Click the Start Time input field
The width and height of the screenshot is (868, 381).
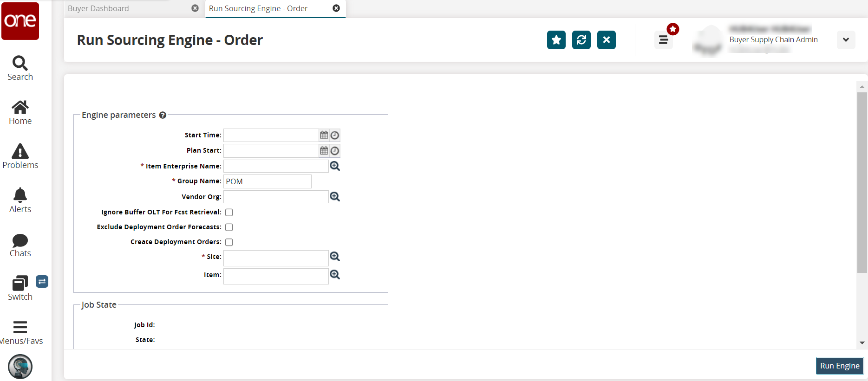coord(271,135)
